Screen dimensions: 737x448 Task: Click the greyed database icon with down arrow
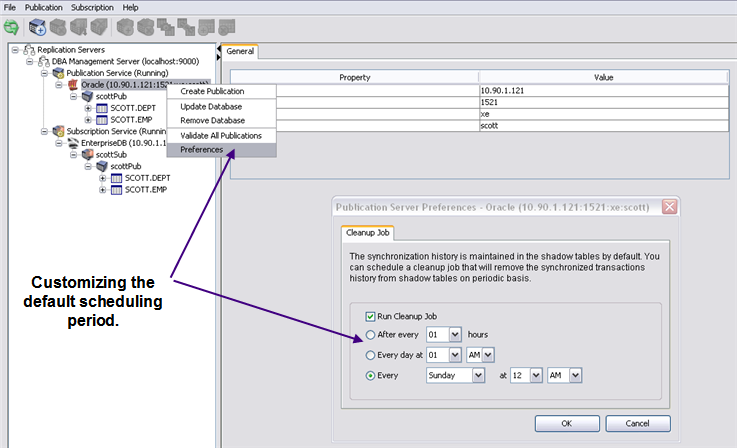pyautogui.click(x=78, y=27)
